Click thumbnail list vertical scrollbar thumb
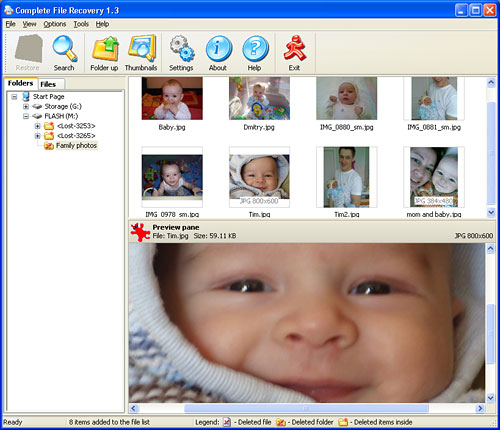Screen dimensions: 500x430 coord(491,153)
